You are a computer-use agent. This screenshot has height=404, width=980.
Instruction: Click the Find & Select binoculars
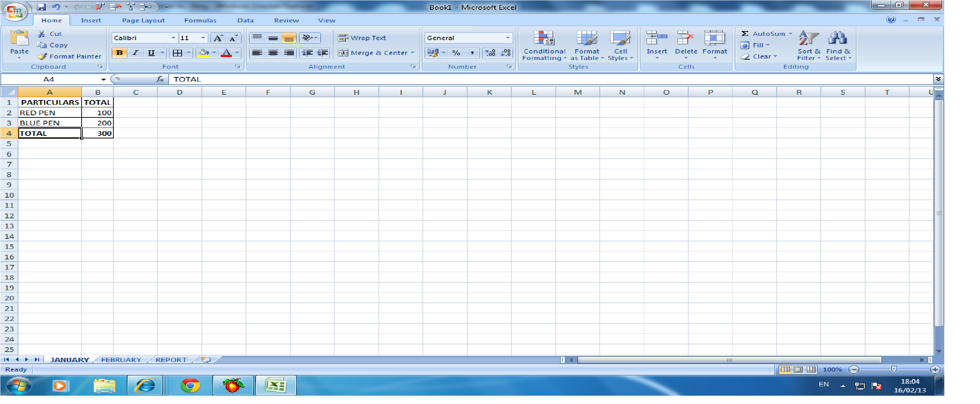[x=838, y=38]
